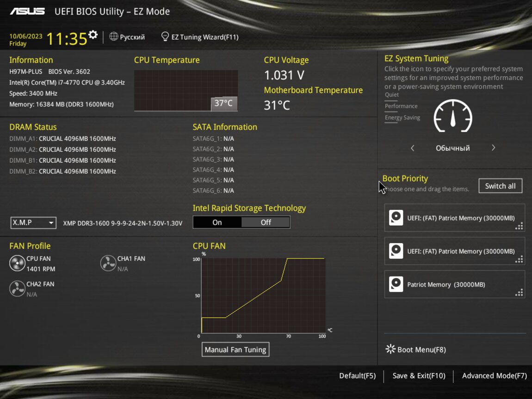Click the EZ System Tuning gauge icon
This screenshot has height=399, width=532.
click(x=452, y=116)
